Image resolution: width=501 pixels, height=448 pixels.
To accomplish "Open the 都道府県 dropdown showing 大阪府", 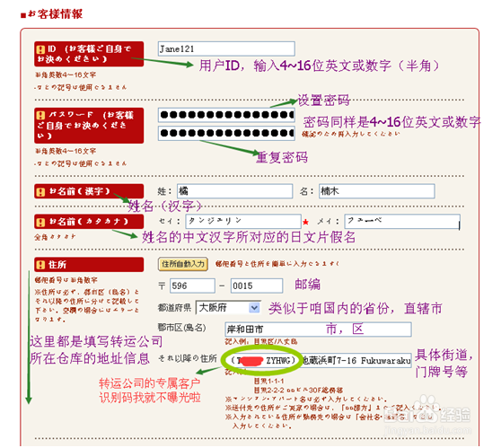I will click(228, 308).
